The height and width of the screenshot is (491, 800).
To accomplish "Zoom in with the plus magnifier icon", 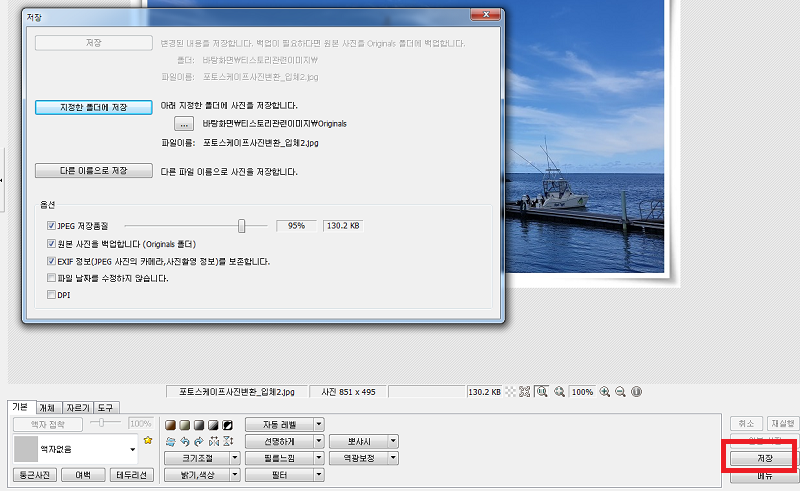I will (605, 392).
